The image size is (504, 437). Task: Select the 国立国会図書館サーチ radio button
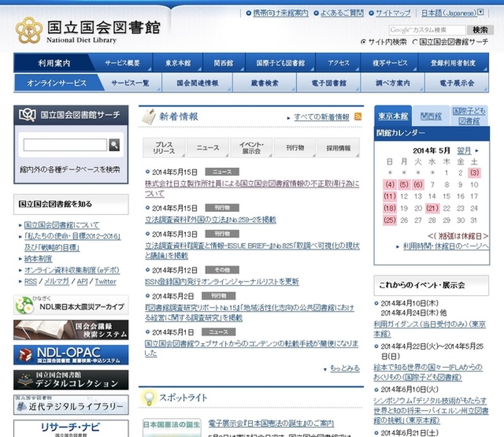pos(415,42)
